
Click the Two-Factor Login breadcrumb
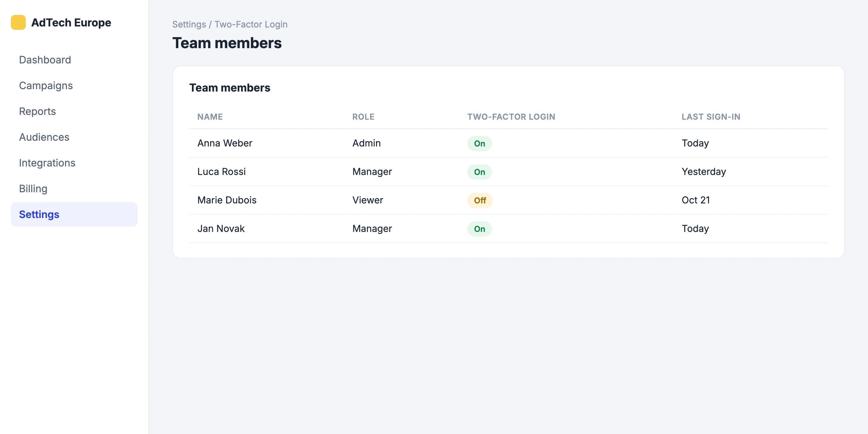point(251,24)
